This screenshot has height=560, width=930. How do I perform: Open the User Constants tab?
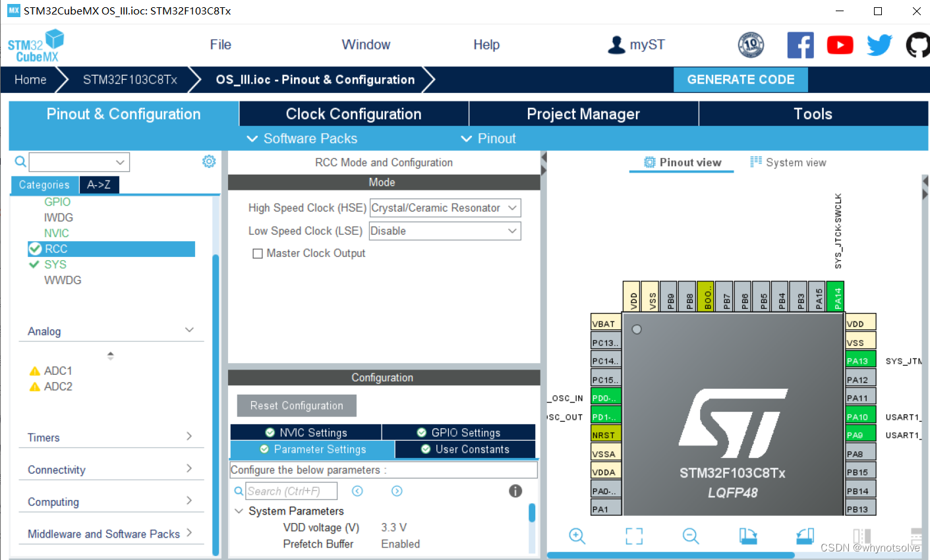point(465,449)
